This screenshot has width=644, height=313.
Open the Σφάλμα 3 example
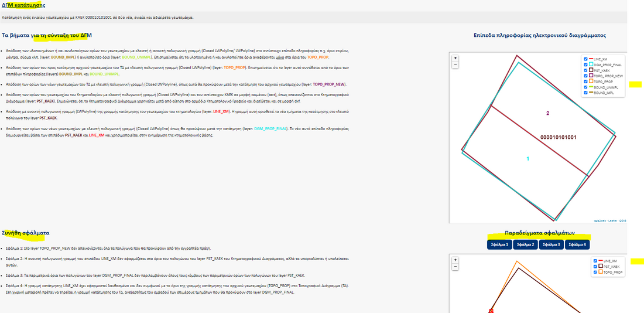point(551,244)
